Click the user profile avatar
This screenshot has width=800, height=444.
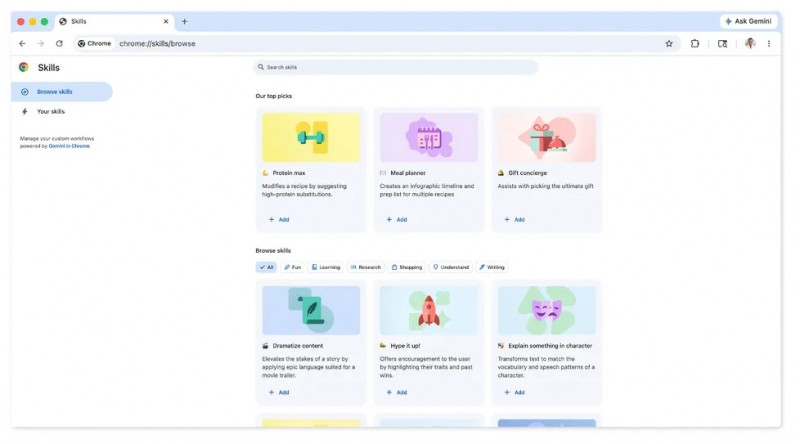pos(750,44)
